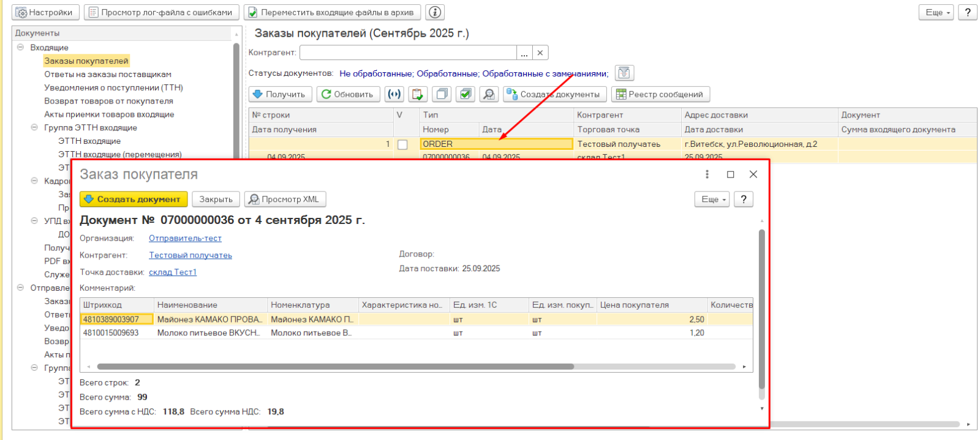Open the top-right Еще dropdown menu

tap(936, 12)
